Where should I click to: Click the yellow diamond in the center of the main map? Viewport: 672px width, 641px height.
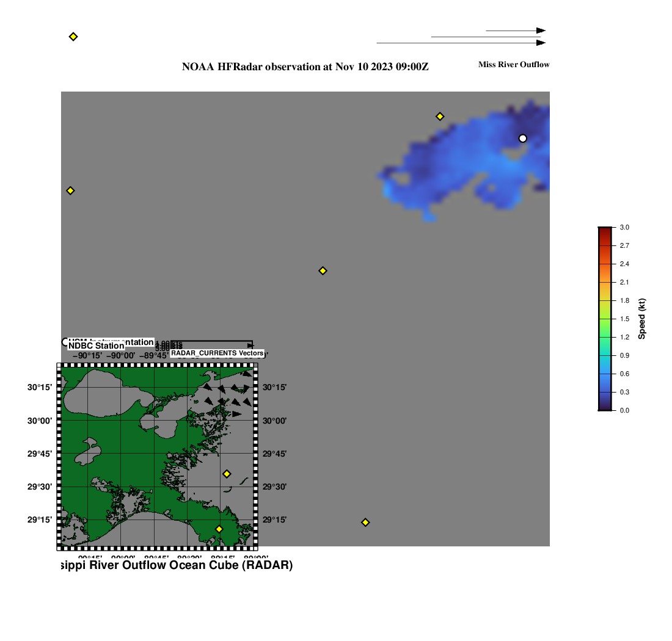[x=323, y=270]
